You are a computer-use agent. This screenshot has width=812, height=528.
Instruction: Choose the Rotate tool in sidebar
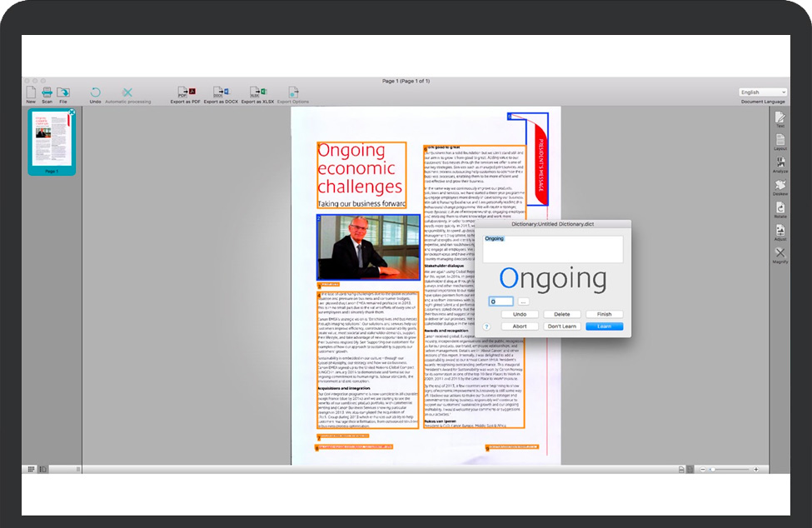tap(780, 208)
